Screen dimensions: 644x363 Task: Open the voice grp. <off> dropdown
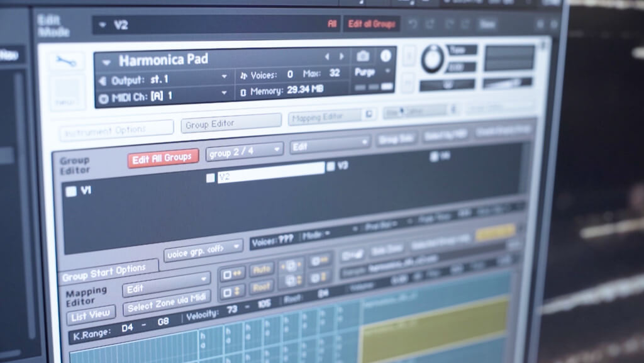point(204,250)
